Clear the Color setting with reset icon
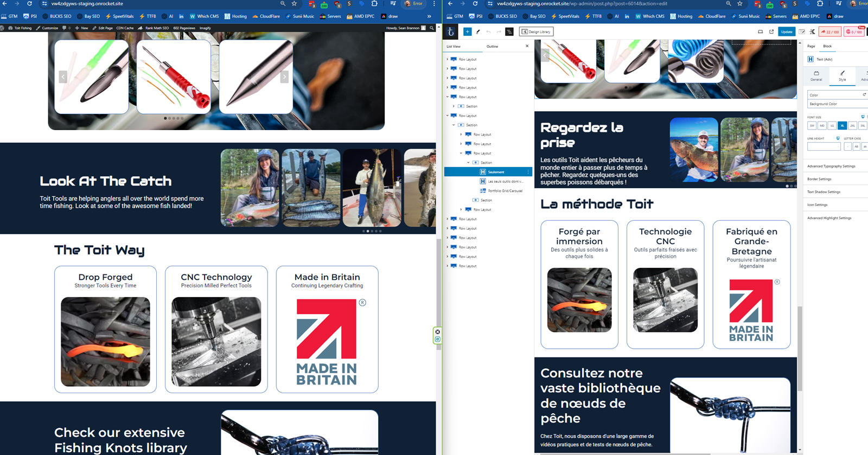 [x=864, y=95]
